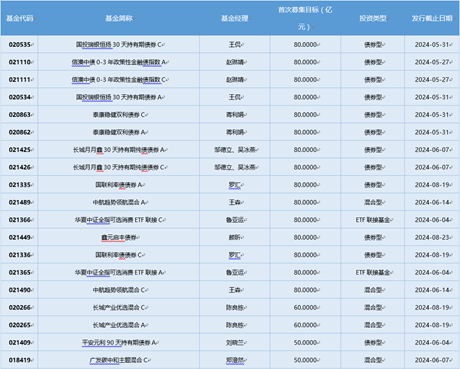The width and height of the screenshot is (460, 369).
Task: Click the fund manager in row 021449
Action: [x=235, y=237]
